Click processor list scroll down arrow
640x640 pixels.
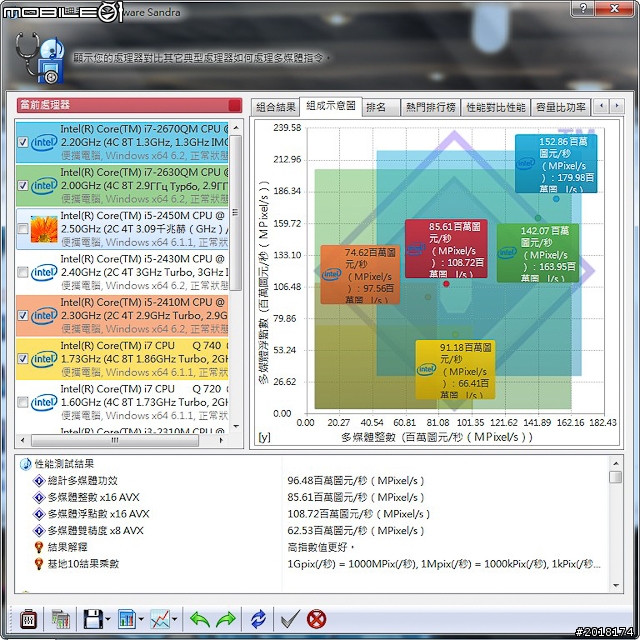236,427
